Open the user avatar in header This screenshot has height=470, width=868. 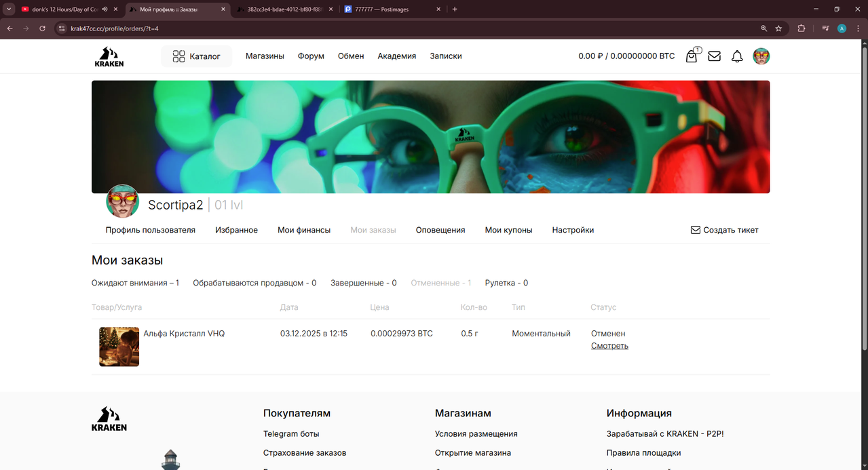point(761,56)
